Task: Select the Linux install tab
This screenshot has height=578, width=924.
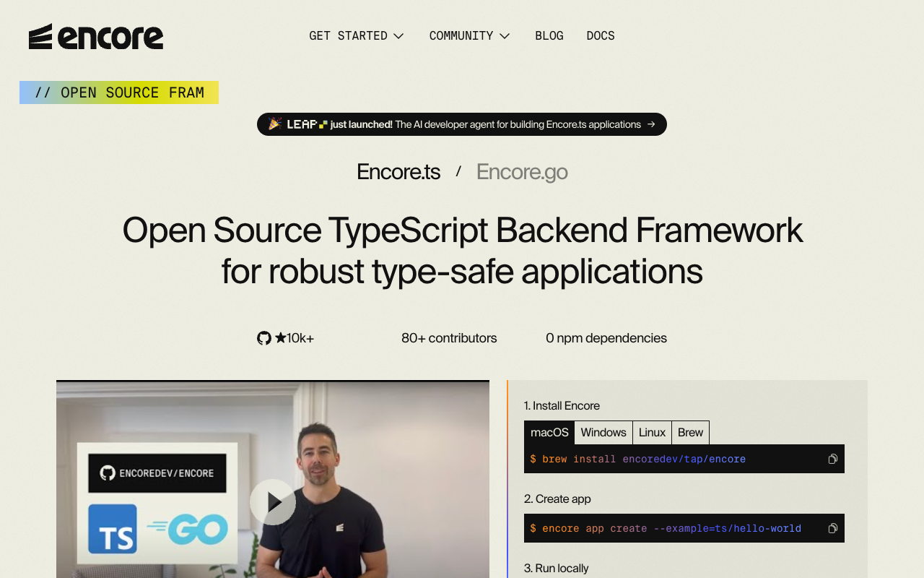Action: [653, 433]
